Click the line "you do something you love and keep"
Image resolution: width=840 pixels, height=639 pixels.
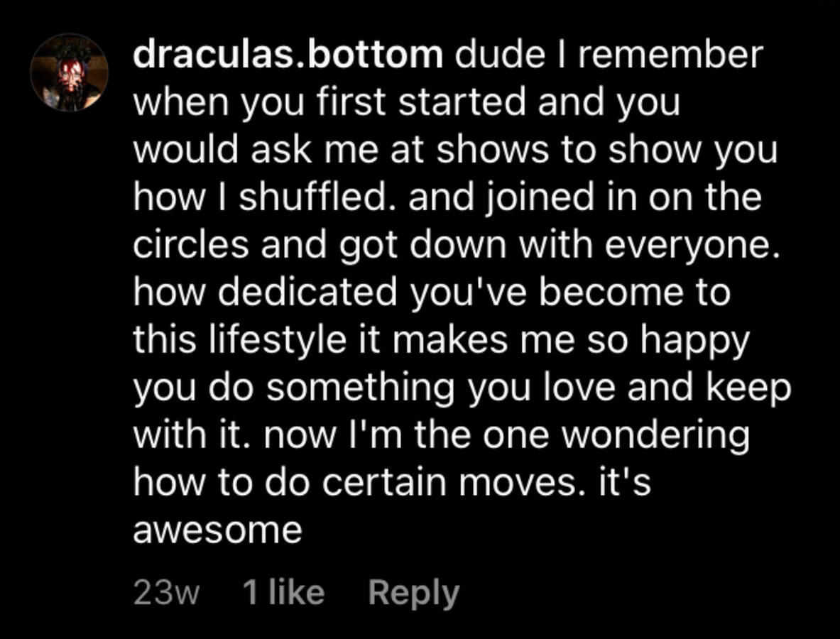point(462,388)
